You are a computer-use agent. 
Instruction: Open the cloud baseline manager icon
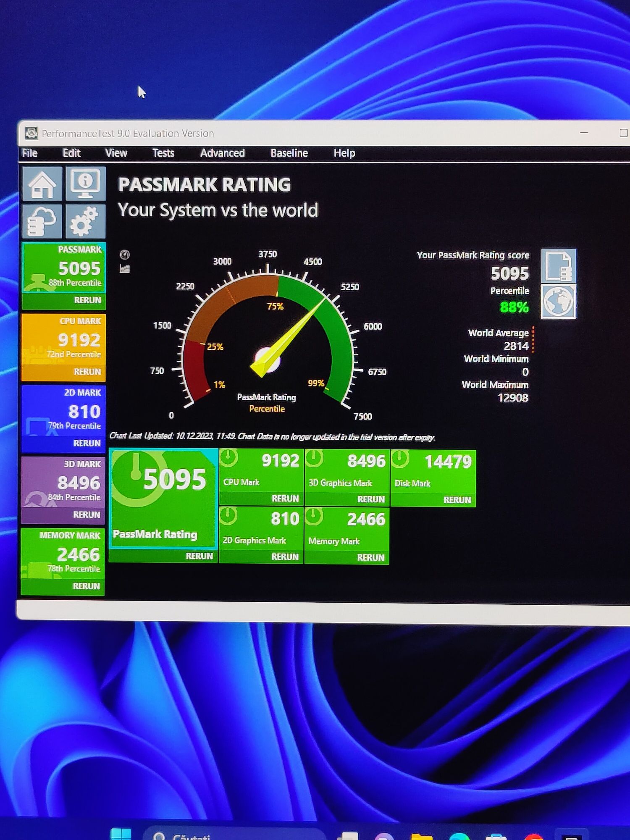(42, 221)
